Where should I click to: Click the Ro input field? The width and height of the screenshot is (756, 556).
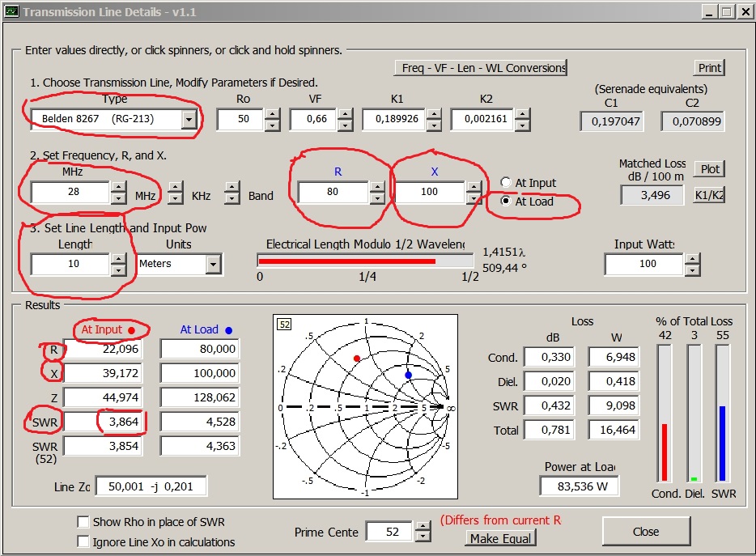pyautogui.click(x=240, y=119)
